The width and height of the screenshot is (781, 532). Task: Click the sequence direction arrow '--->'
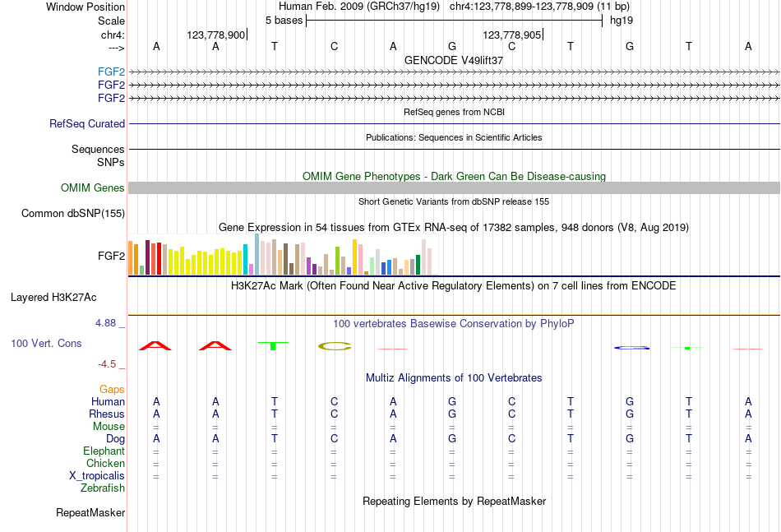click(117, 48)
